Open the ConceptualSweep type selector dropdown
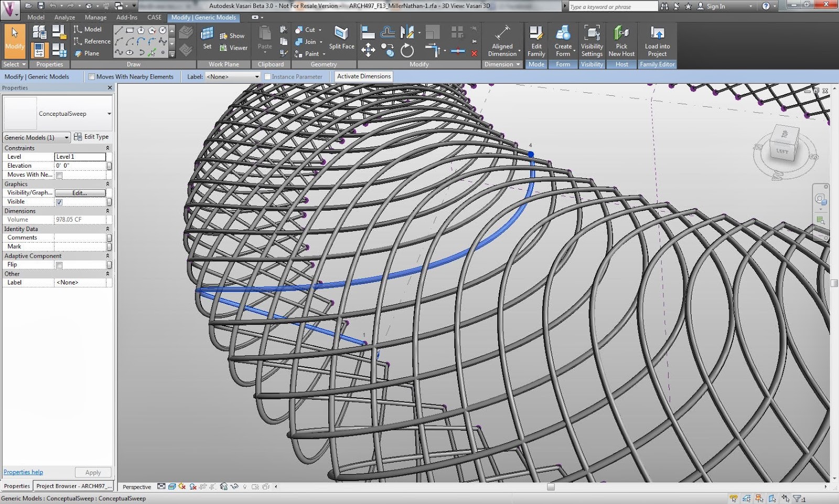Image resolution: width=839 pixels, height=504 pixels. [x=109, y=114]
